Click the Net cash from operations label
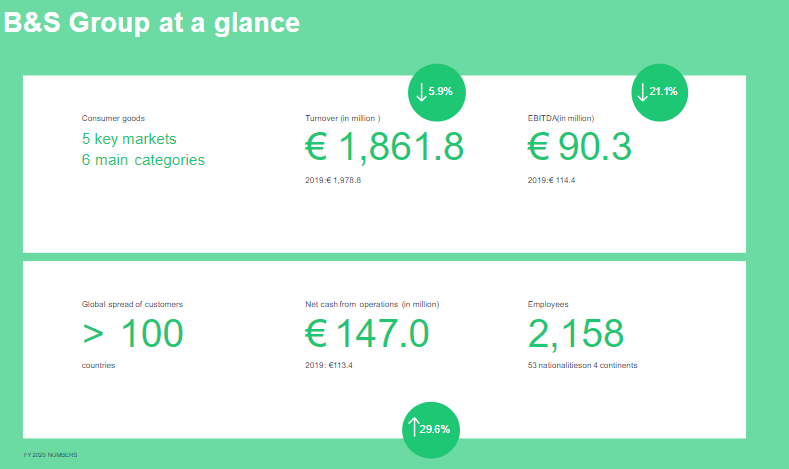Viewport: 789px width, 469px height. (371, 303)
